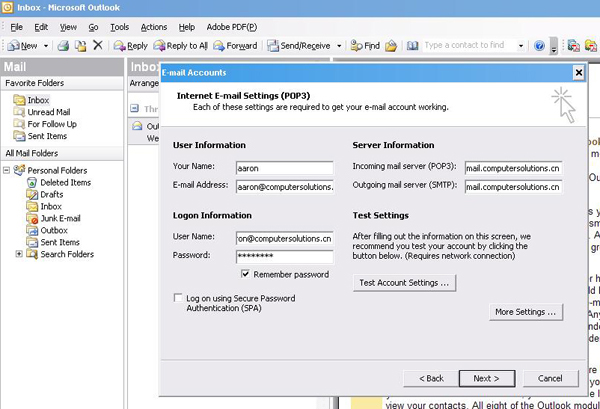The height and width of the screenshot is (409, 600).
Task: Collapse the Personal Folders tree node
Action: click(x=7, y=169)
